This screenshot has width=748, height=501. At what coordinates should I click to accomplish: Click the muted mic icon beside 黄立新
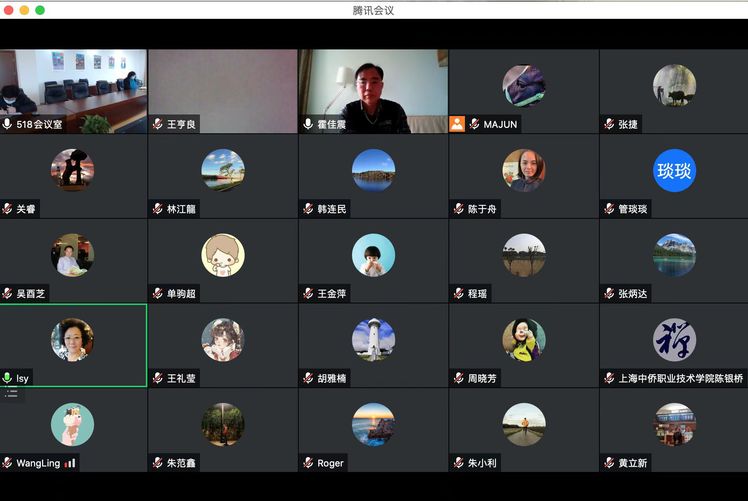[x=608, y=463]
